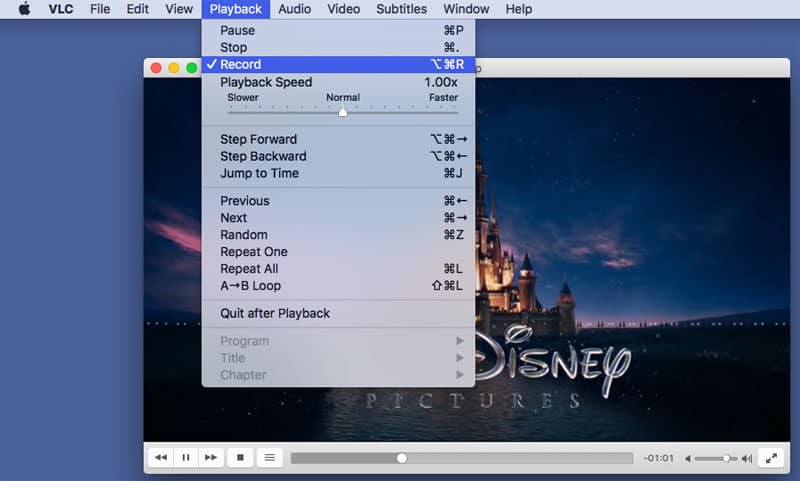Pause video using the player pause button
Screen dimensions: 800x481
point(186,458)
